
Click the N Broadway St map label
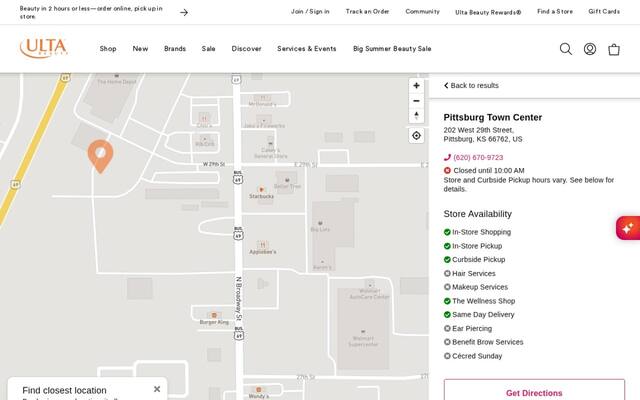click(239, 299)
